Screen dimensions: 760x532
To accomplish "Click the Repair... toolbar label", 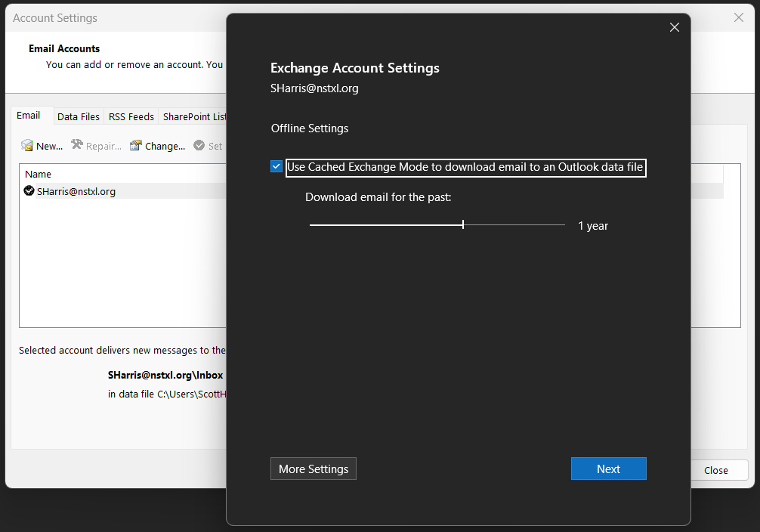I will (103, 146).
